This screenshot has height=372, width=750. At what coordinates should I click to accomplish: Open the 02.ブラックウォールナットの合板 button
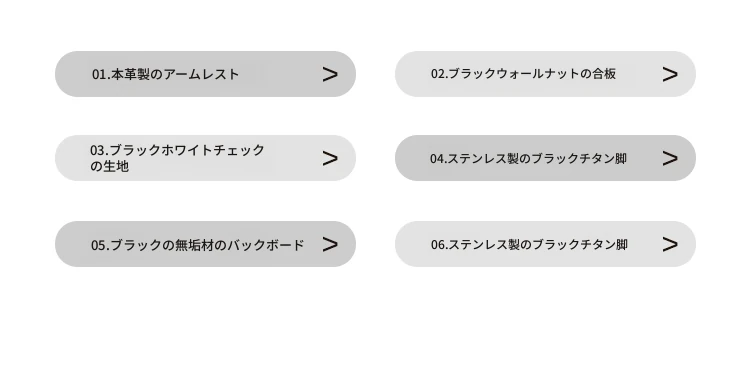(545, 74)
